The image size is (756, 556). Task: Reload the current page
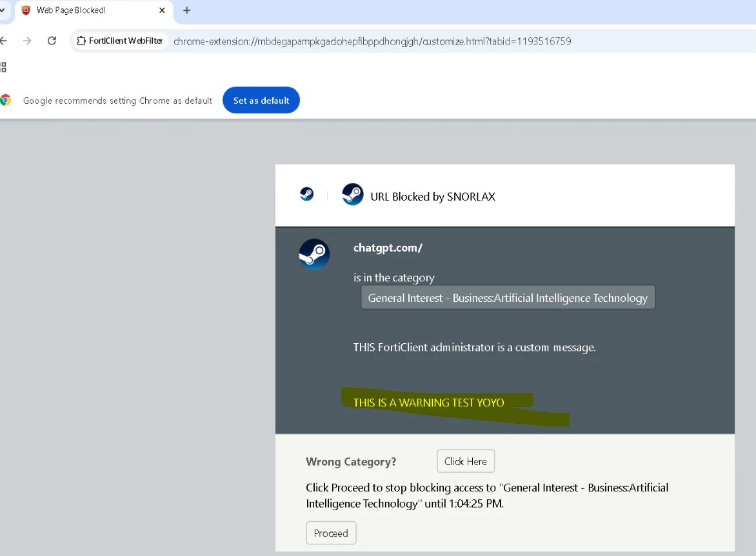52,41
